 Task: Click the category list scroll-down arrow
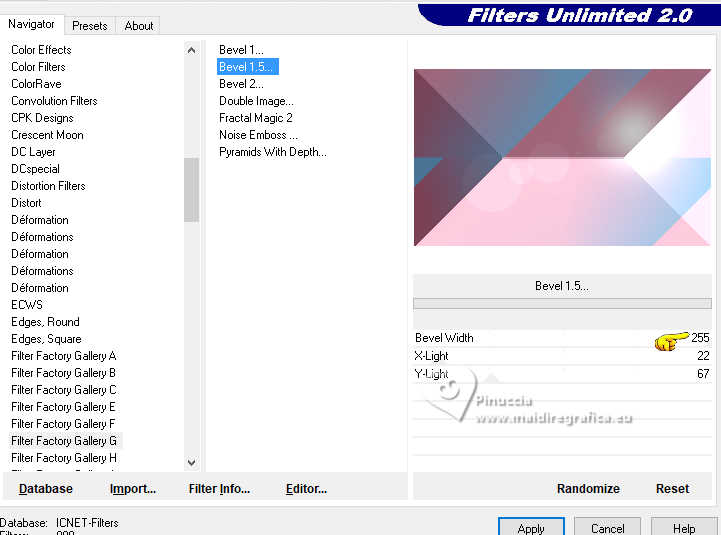[x=192, y=462]
